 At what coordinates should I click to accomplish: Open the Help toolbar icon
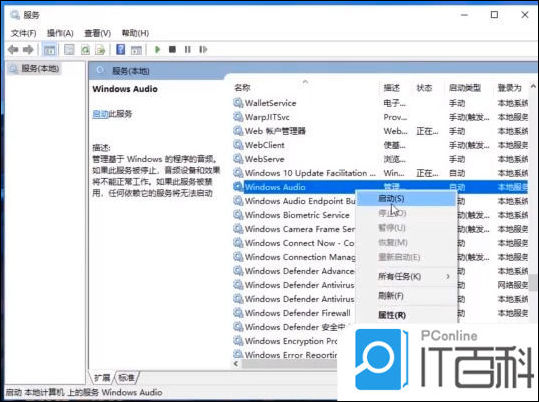[x=121, y=50]
